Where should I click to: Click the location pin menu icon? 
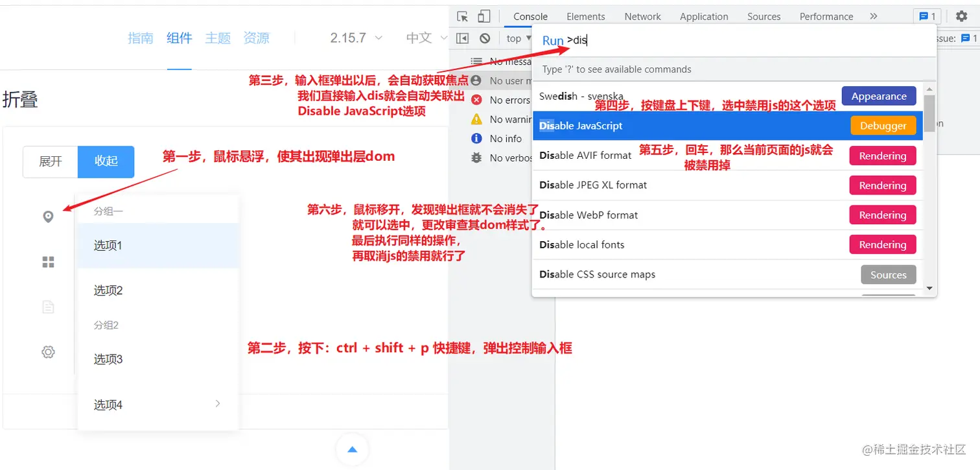pyautogui.click(x=48, y=217)
